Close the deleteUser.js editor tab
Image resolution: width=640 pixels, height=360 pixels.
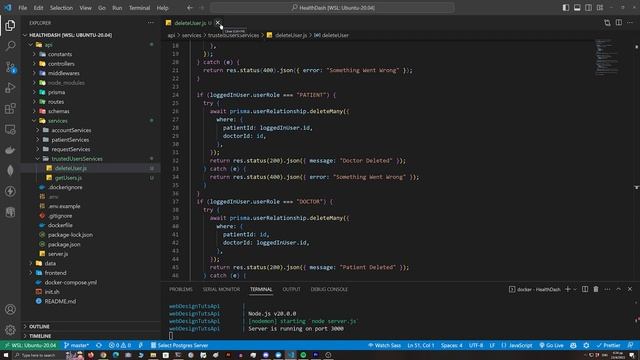218,23
